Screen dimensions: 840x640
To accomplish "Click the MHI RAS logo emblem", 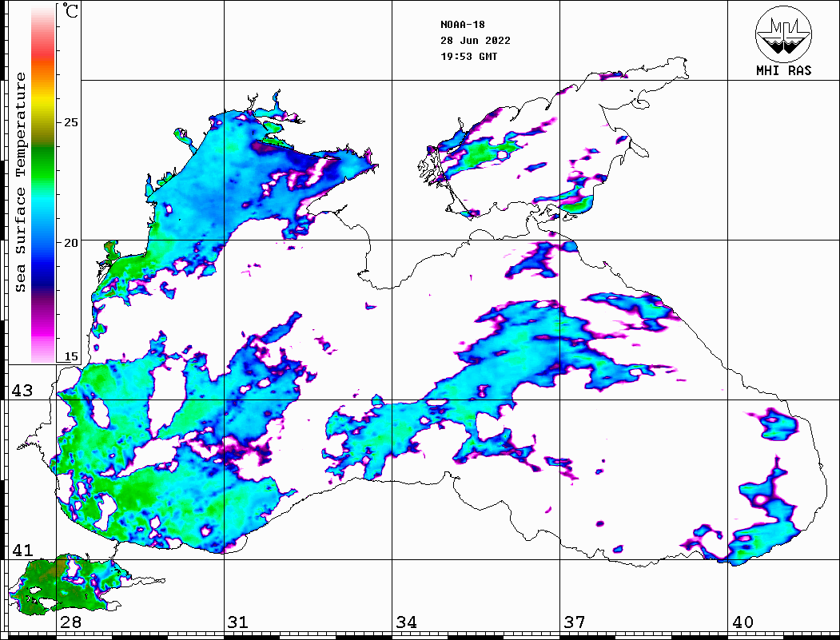I will pos(784,34).
